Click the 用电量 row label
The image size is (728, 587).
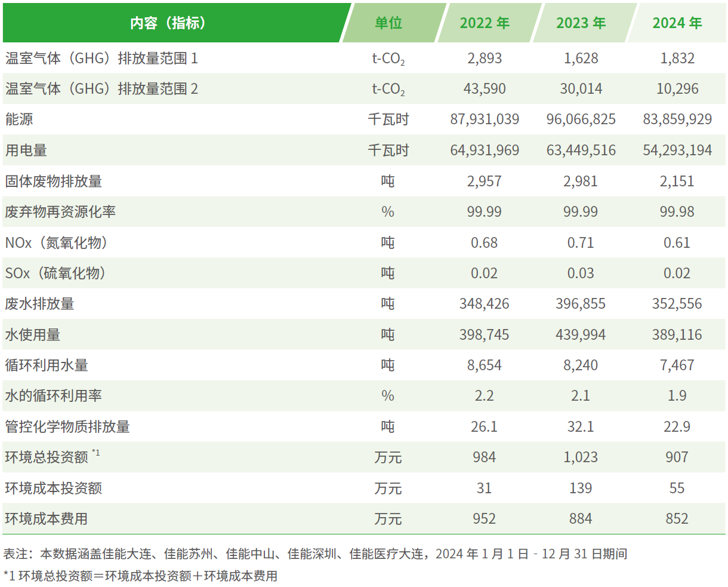(x=26, y=150)
